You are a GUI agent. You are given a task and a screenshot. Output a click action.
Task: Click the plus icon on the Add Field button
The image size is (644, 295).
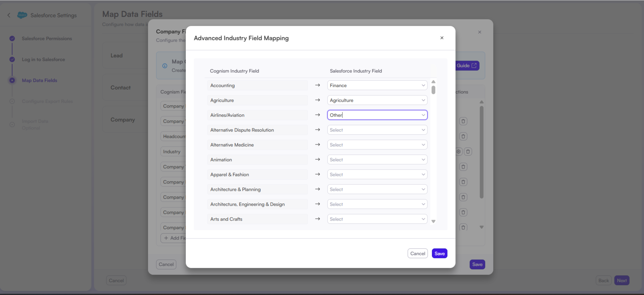tap(166, 238)
